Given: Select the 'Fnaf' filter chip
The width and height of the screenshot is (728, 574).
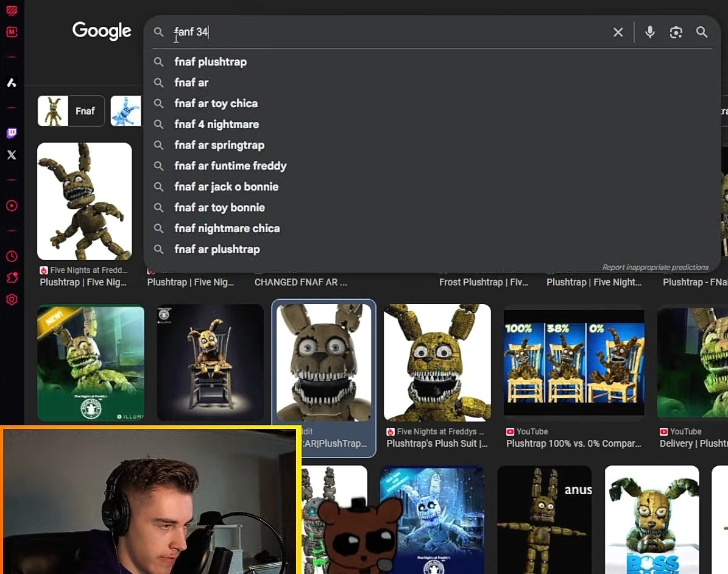Looking at the screenshot, I should click(x=71, y=111).
